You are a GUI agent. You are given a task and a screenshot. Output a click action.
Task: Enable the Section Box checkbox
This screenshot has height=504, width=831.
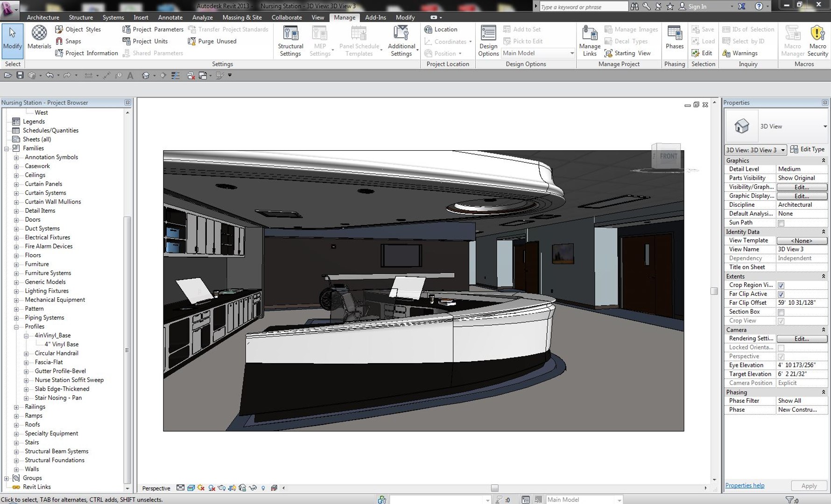pyautogui.click(x=781, y=312)
